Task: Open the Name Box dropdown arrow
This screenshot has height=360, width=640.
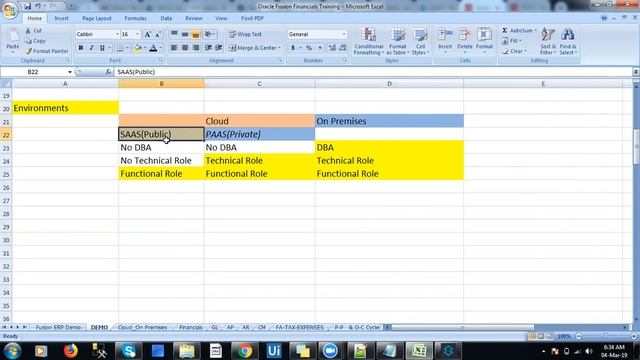Action: click(70, 72)
